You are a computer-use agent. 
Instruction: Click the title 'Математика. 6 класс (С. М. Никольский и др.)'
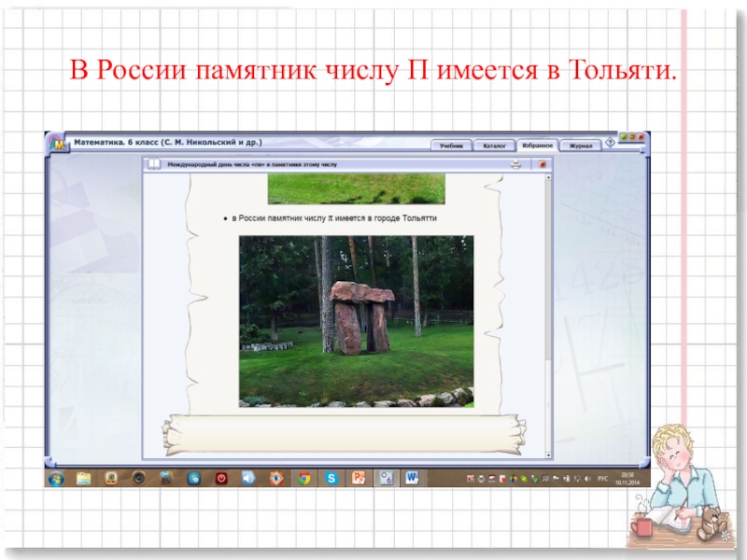(168, 142)
